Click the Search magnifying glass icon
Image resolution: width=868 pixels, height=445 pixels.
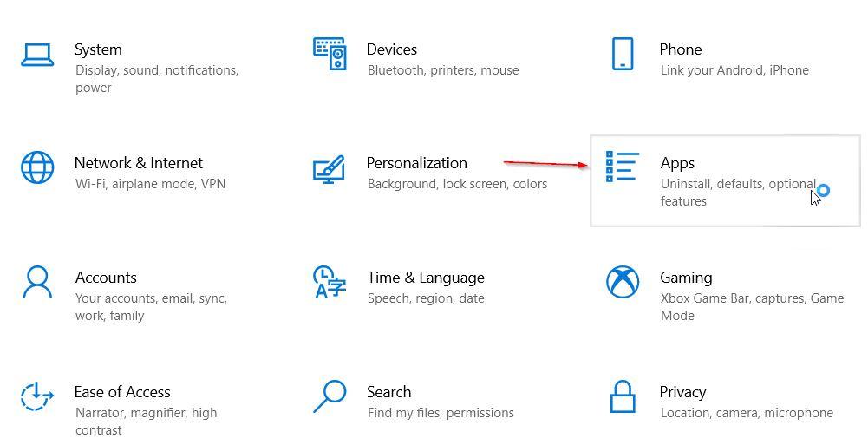click(x=330, y=396)
